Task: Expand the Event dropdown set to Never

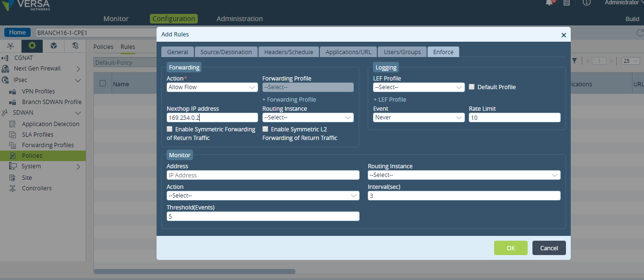Action: coord(419,117)
